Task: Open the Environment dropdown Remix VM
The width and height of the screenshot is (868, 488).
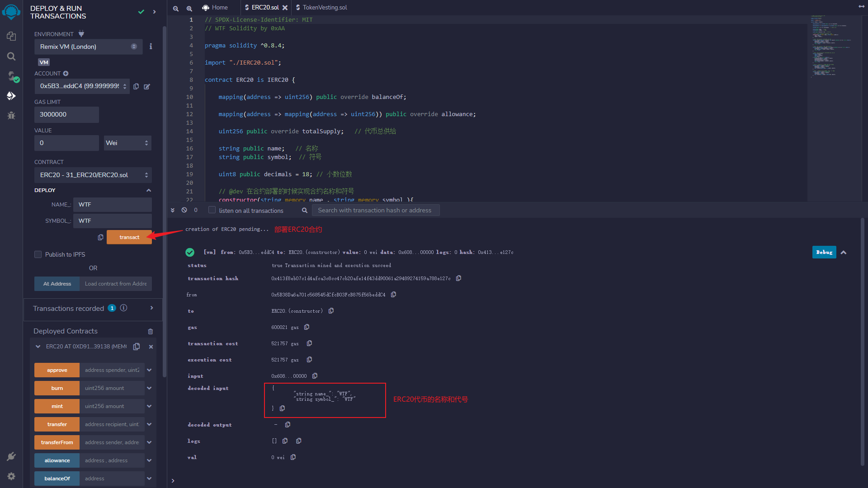Action: [x=89, y=47]
